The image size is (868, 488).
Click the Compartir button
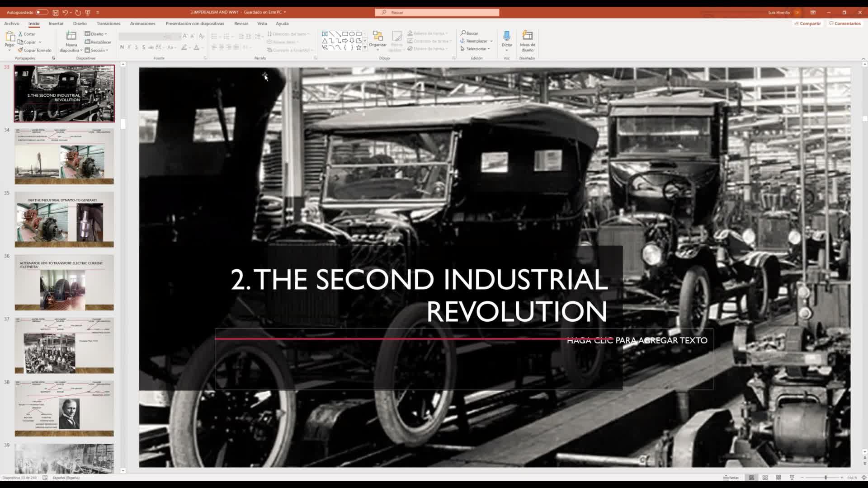click(807, 23)
